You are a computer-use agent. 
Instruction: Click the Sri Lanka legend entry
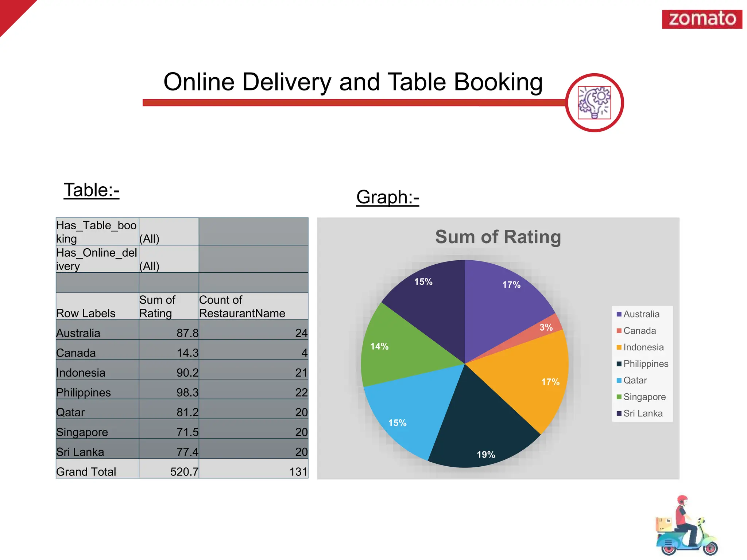pyautogui.click(x=639, y=413)
